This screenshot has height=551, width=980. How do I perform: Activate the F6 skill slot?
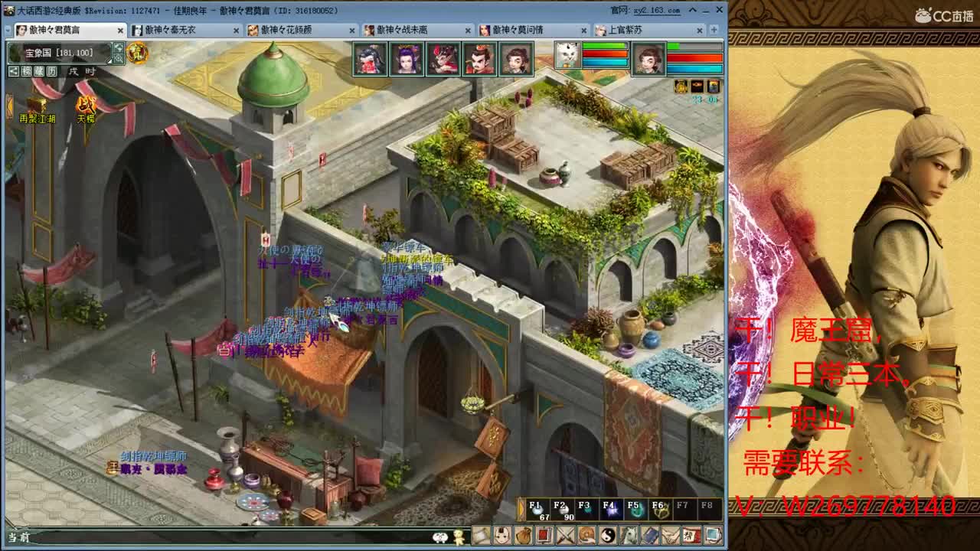[x=660, y=510]
